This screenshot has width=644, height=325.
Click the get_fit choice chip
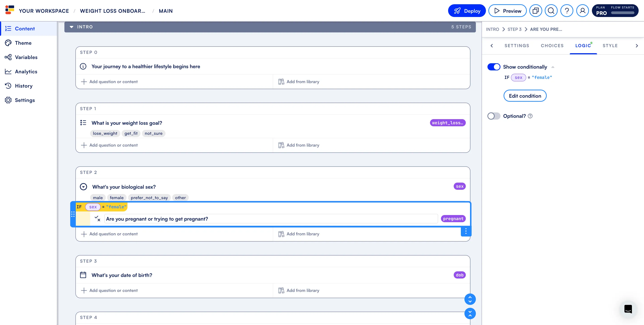click(131, 133)
